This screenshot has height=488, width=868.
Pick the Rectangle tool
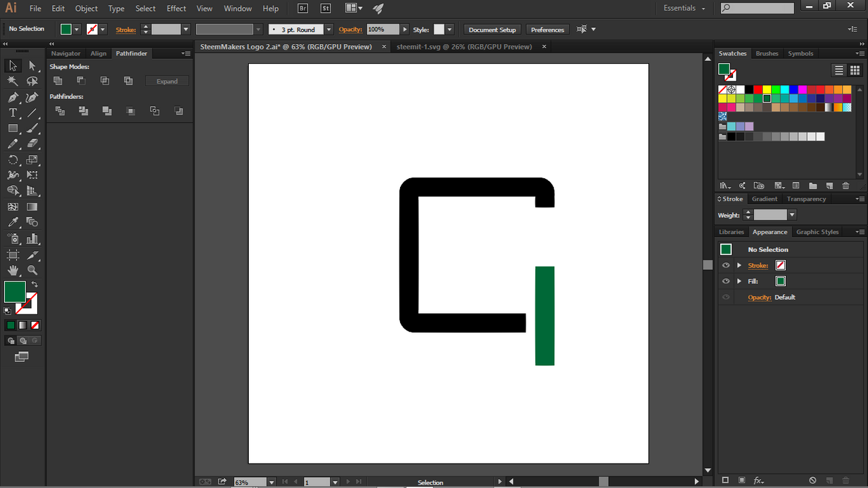[13, 128]
